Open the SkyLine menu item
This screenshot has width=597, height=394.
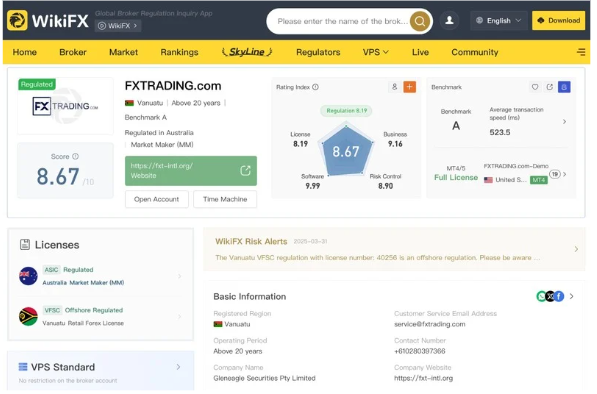247,52
